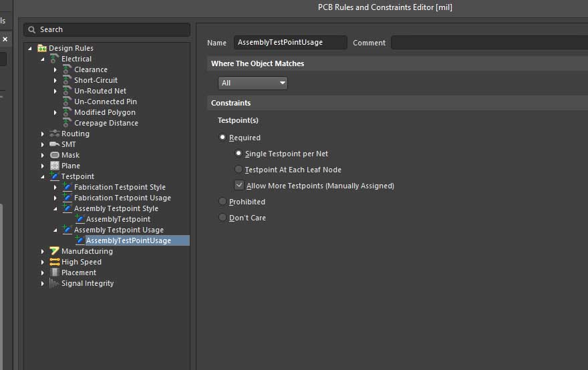Collapse the Electrical rules category
Image resolution: width=588 pixels, height=370 pixels.
[43, 59]
